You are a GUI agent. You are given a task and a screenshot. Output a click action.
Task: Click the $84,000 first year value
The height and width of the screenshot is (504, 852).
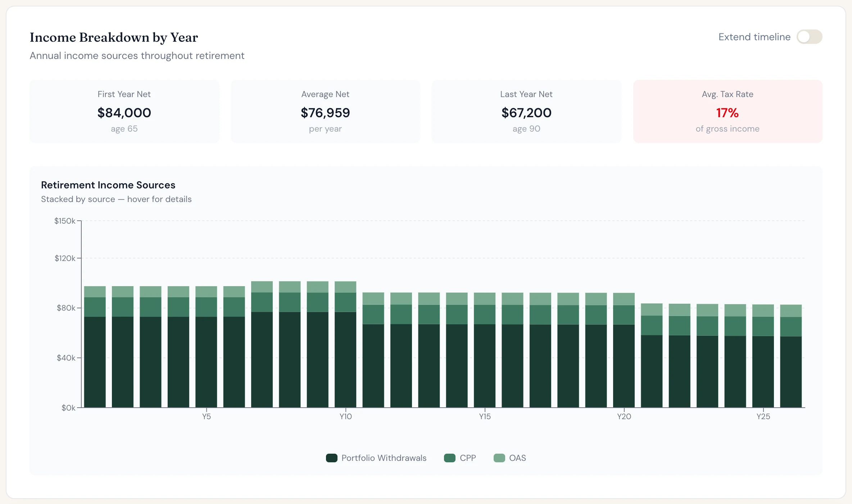click(124, 113)
